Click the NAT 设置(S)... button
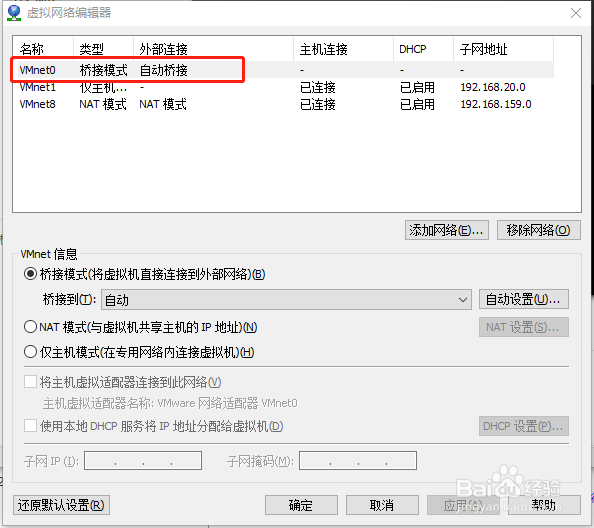594x528 pixels. coord(524,327)
